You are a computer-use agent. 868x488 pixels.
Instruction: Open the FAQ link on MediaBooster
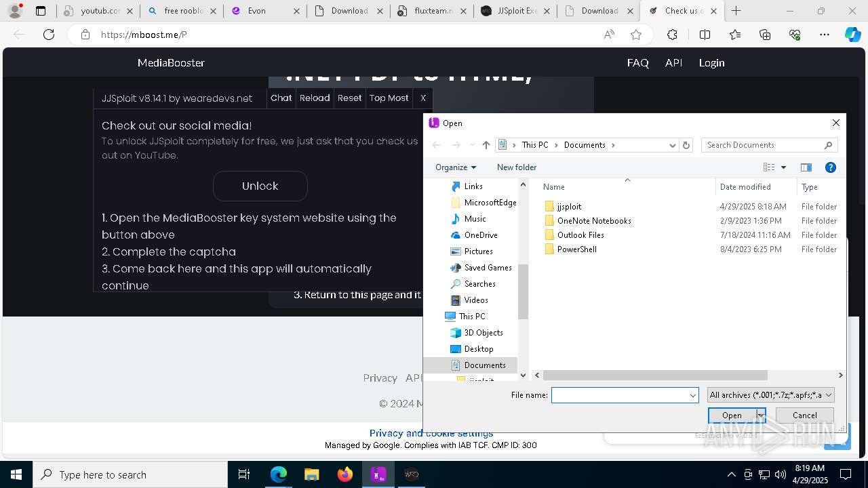(x=638, y=62)
